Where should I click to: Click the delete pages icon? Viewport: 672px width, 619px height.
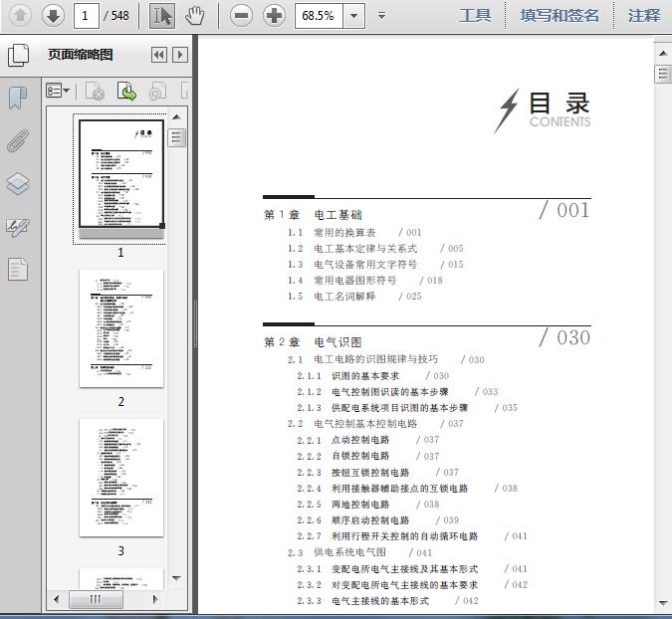pyautogui.click(x=96, y=91)
